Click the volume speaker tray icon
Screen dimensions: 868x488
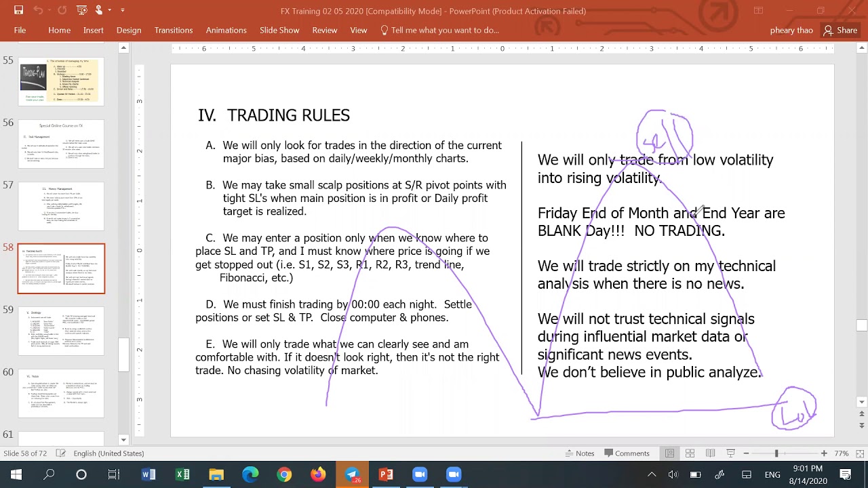tap(673, 474)
